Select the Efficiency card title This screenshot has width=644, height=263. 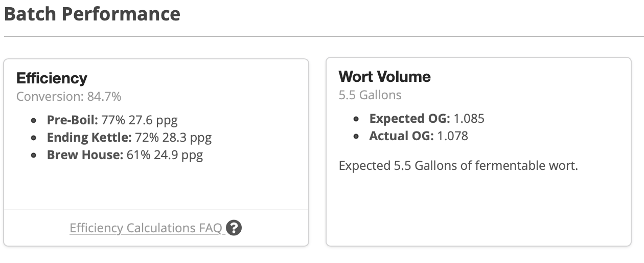[52, 78]
